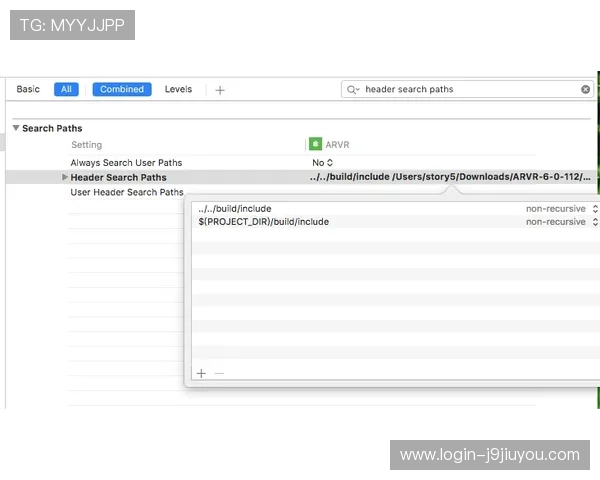Screen dimensions: 600x480
Task: Select the User Header Search Paths setting
Action: coord(127,192)
